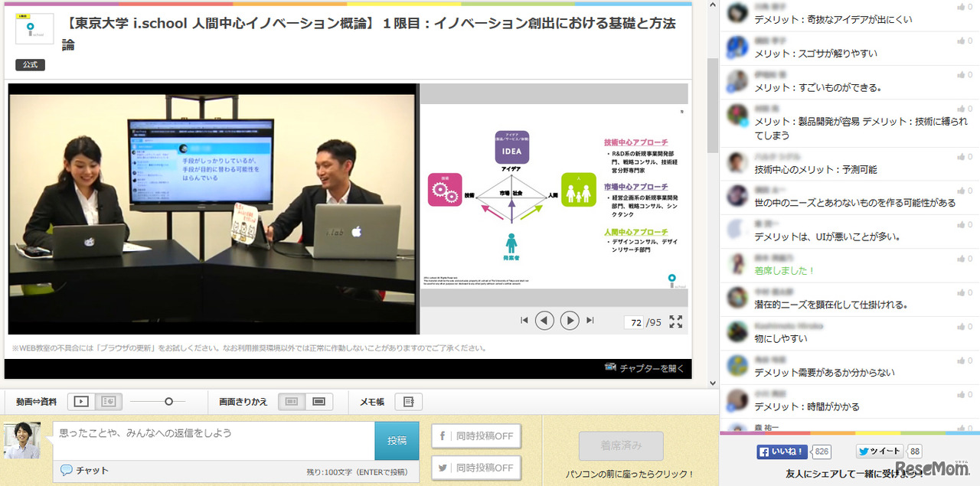Switch to slide-focused layout
980x486 pixels.
pyautogui.click(x=109, y=401)
